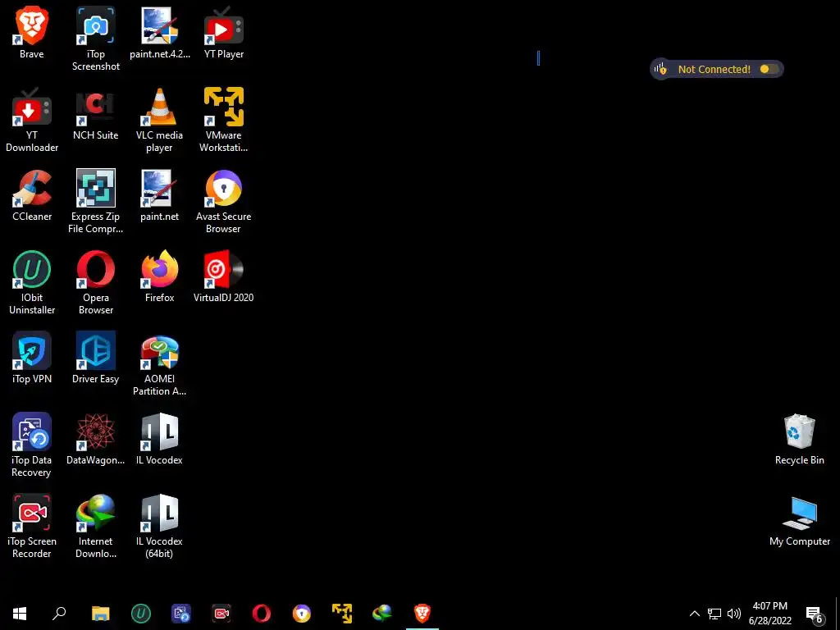The height and width of the screenshot is (630, 840).
Task: Launch iTop Data Recovery from taskbar
Action: [x=181, y=614]
